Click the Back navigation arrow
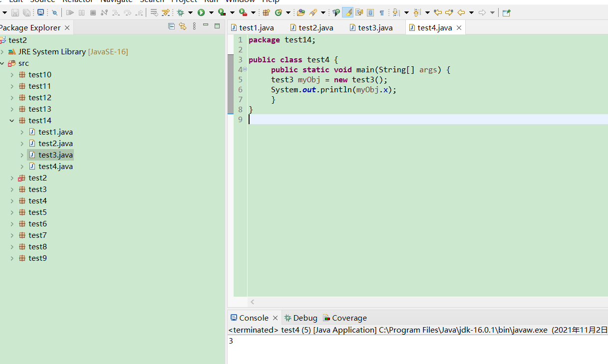608x364 pixels. tap(461, 12)
